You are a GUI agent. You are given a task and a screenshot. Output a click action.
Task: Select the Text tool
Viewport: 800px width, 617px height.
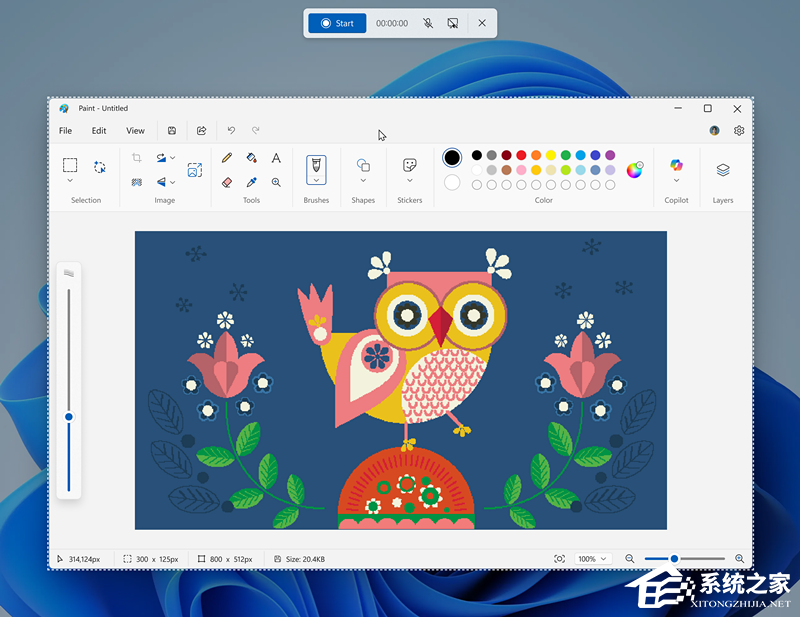[x=276, y=157]
